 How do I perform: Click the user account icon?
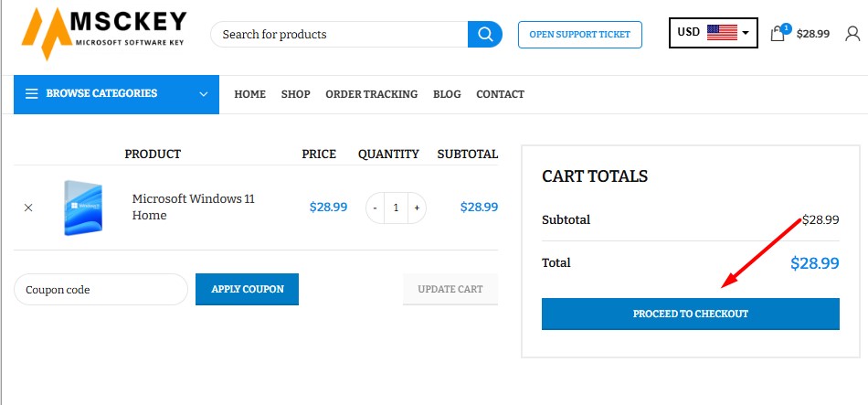pos(852,34)
